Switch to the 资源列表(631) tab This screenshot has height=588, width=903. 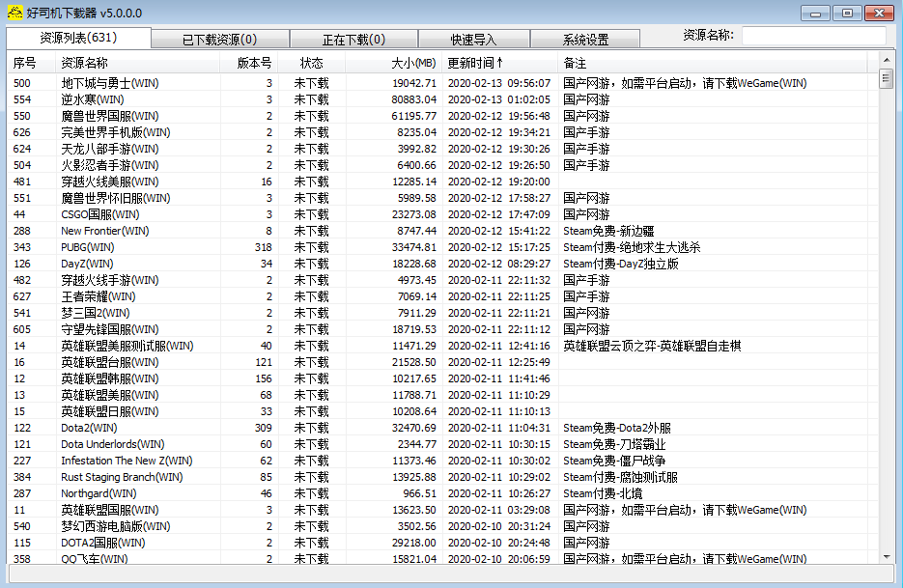79,38
